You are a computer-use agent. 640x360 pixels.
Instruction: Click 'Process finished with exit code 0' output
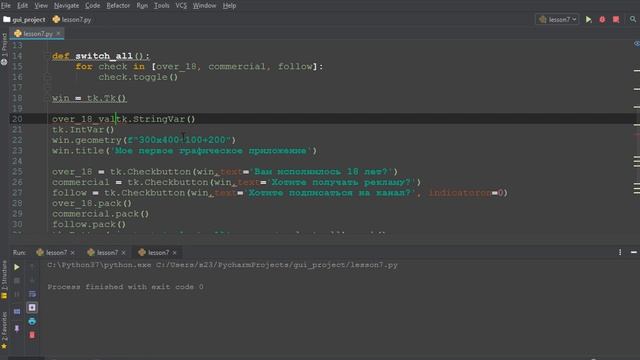125,287
